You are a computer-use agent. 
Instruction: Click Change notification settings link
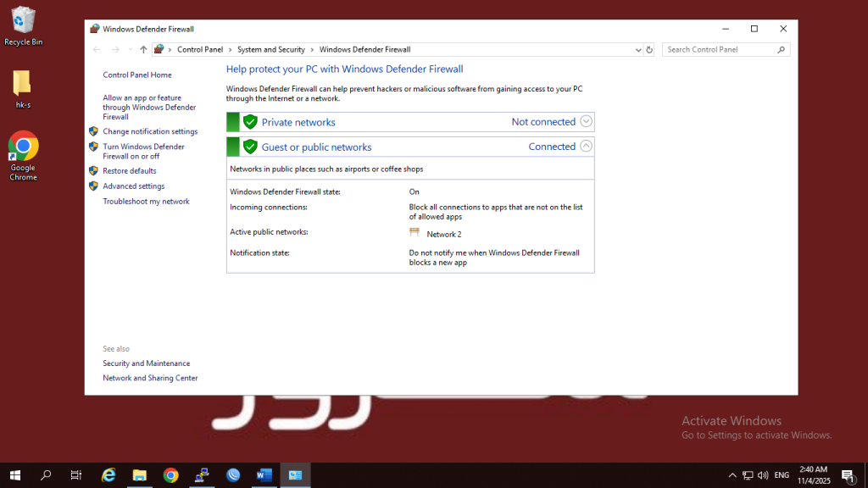(x=150, y=132)
